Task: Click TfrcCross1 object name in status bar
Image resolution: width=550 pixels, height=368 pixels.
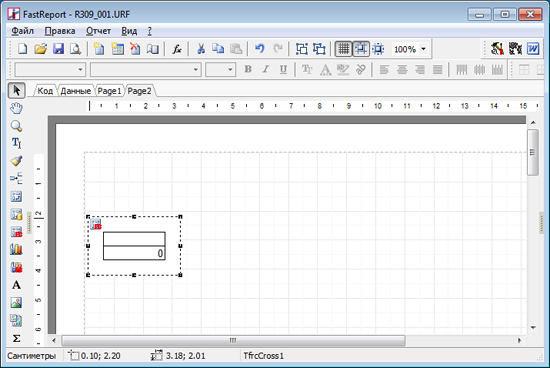Action: [263, 356]
